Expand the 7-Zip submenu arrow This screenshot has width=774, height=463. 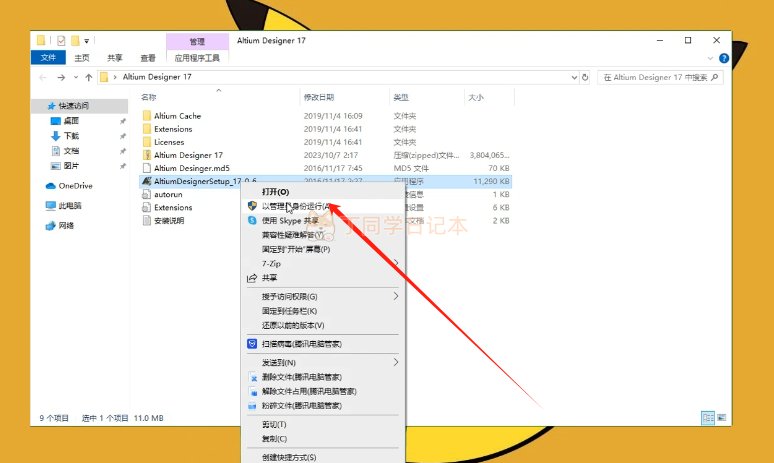(x=396, y=263)
